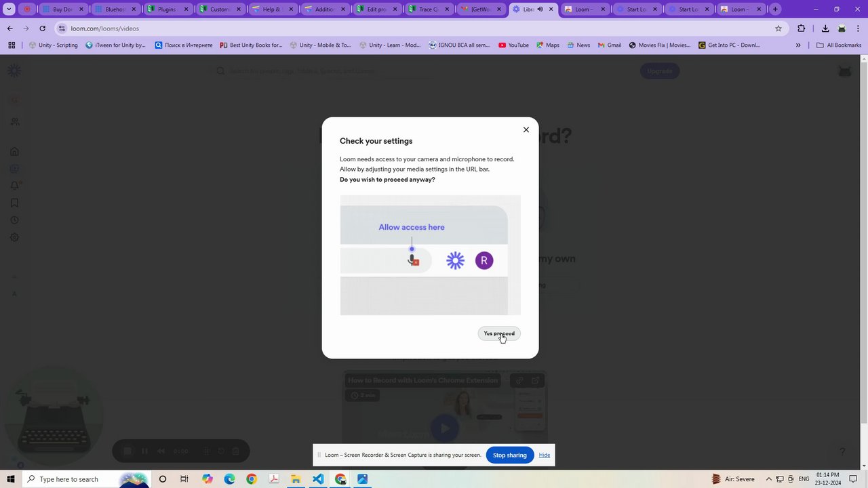The height and width of the screenshot is (488, 868).
Task: Open Loom bookmark icon in sidebar
Action: (14, 203)
